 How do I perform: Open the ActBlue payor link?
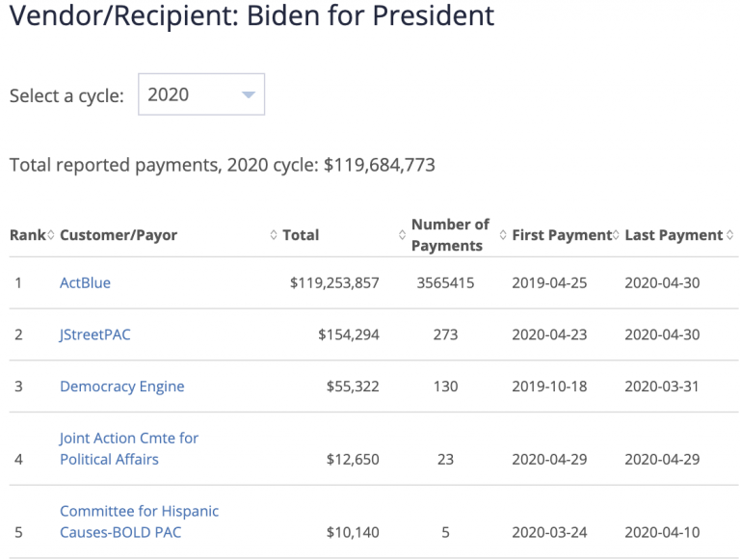pyautogui.click(x=85, y=283)
